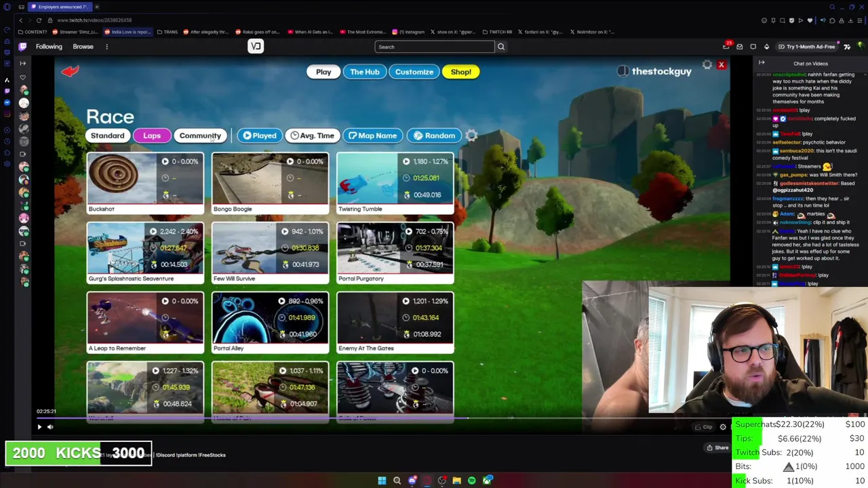Choose the Portal Purgatory map
This screenshot has height=488, width=868.
(x=395, y=253)
